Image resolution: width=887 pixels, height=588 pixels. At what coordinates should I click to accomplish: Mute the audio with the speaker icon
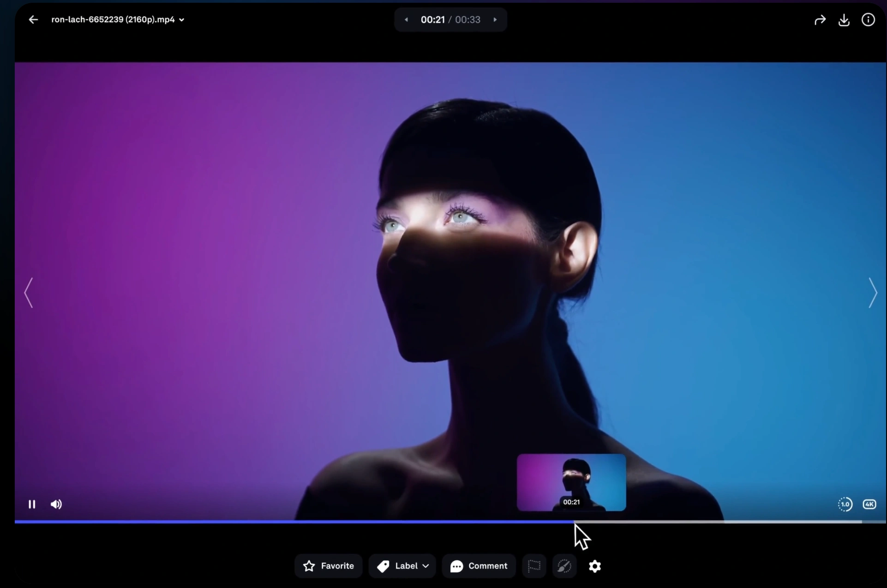tap(56, 504)
